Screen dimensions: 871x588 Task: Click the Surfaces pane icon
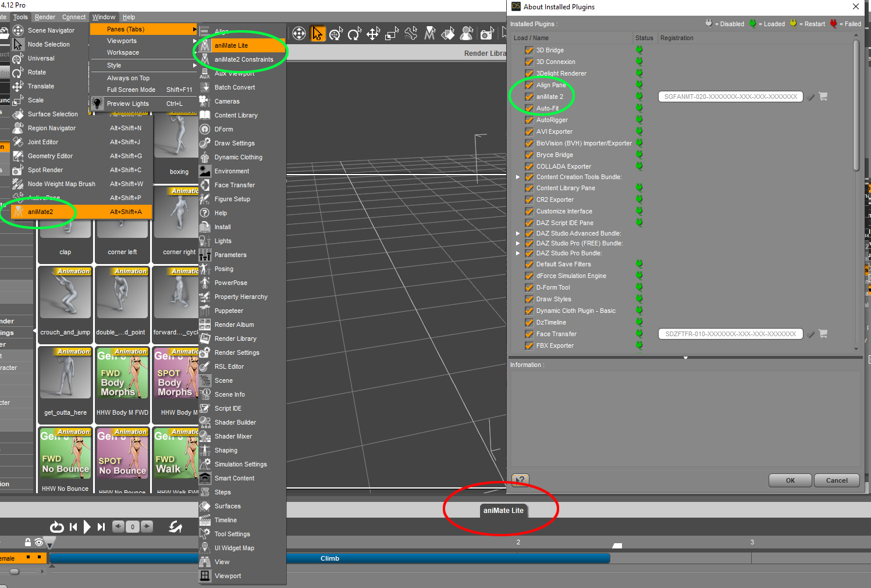tap(205, 506)
